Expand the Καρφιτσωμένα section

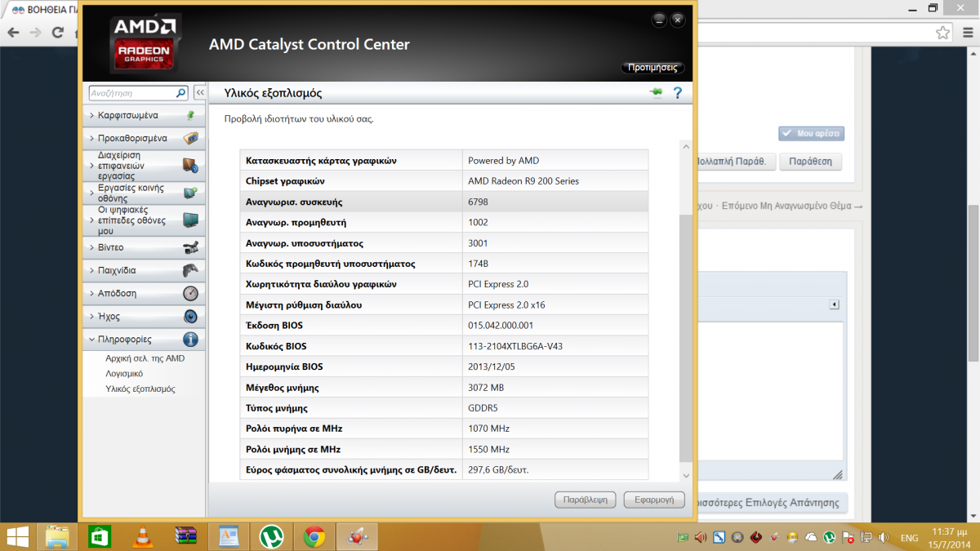coord(143,115)
